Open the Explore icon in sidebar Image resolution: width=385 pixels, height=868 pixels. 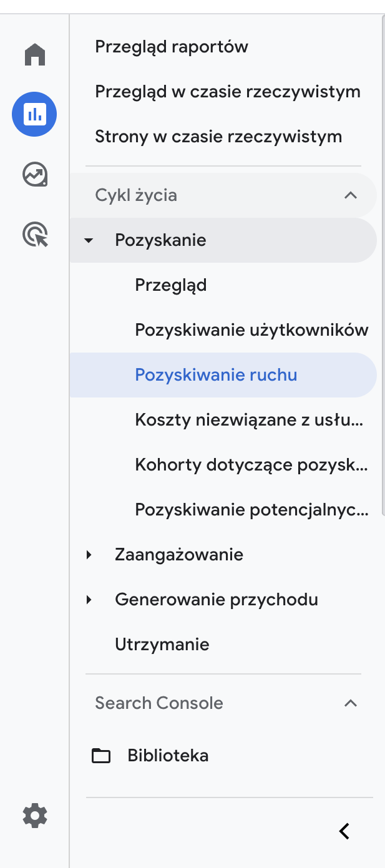click(x=35, y=175)
